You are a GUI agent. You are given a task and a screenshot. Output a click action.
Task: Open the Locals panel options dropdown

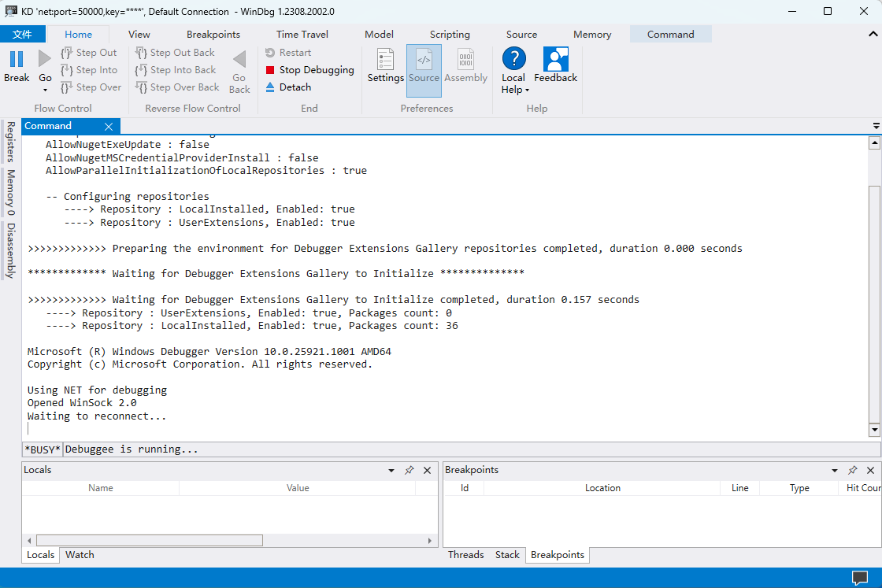tap(391, 470)
